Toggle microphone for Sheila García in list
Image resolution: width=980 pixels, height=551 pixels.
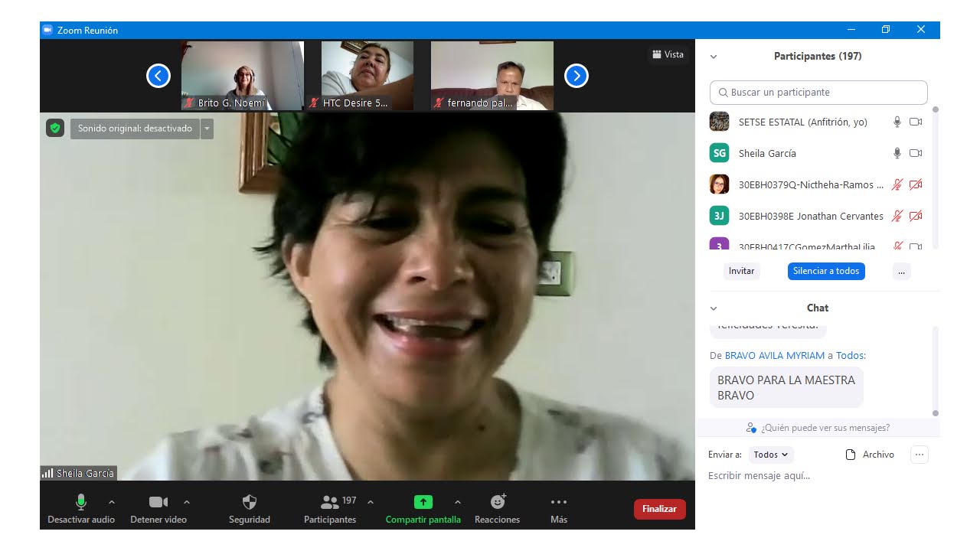click(x=897, y=153)
